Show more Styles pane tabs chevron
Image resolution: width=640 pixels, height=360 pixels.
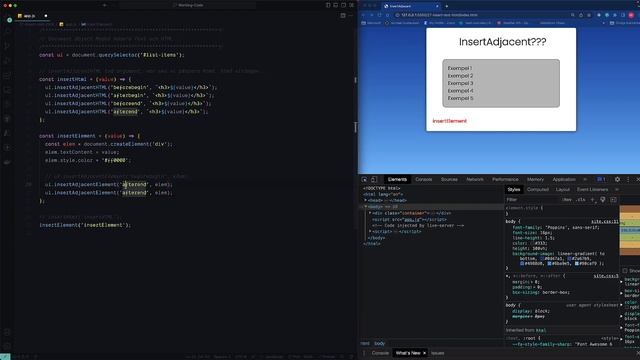tap(617, 189)
